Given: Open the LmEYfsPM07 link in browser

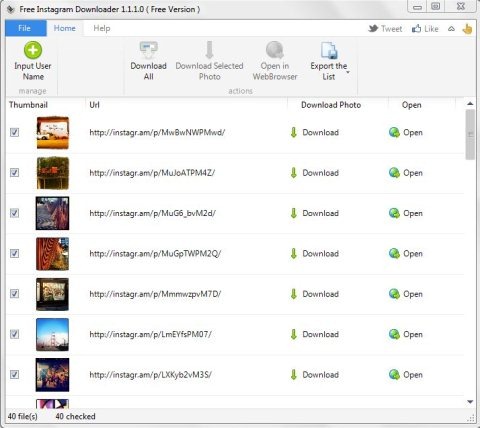Looking at the screenshot, I should point(406,334).
